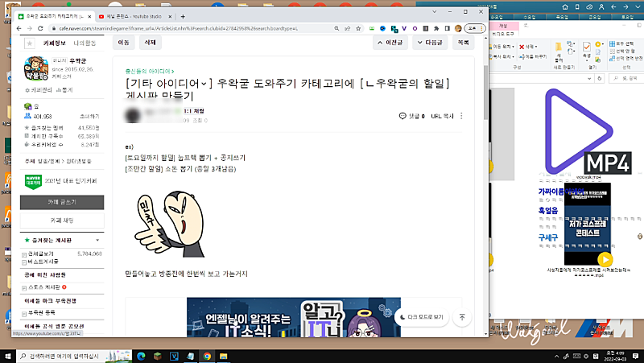The width and height of the screenshot is (644, 363).
Task: Select the Naver cafe tab
Action: point(55,16)
